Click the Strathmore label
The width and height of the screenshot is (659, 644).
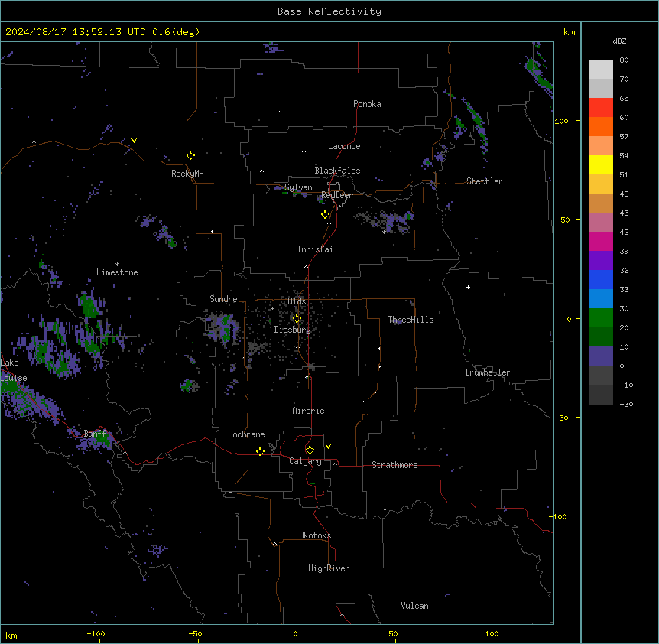pyautogui.click(x=394, y=465)
